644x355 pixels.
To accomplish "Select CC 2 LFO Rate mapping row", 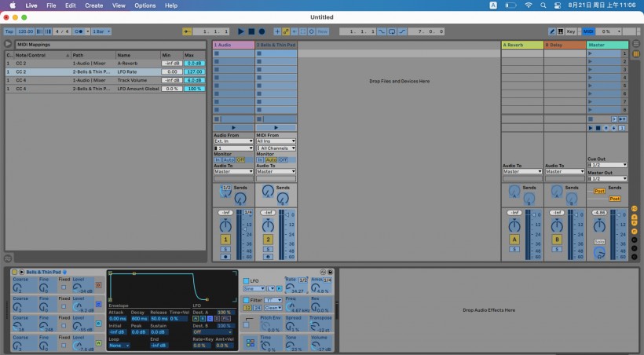I will (x=106, y=71).
